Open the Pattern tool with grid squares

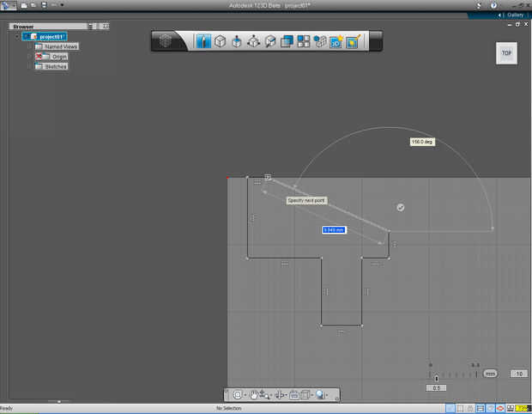pyautogui.click(x=304, y=40)
